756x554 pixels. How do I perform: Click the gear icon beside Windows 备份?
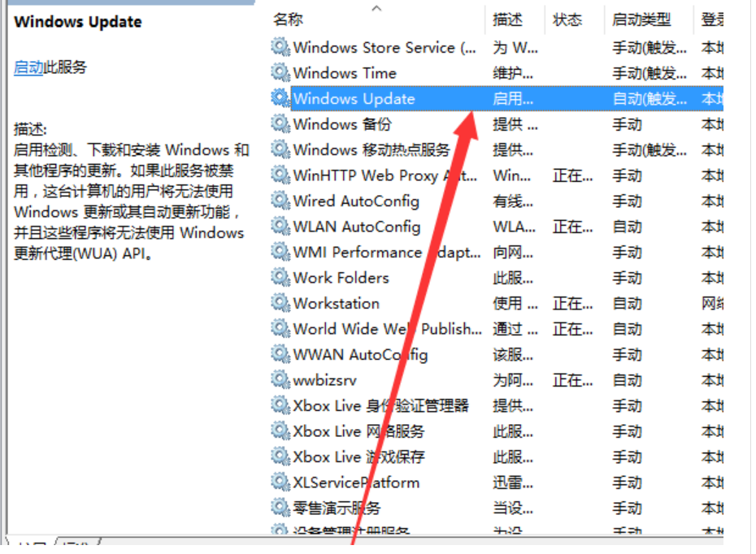tap(280, 123)
